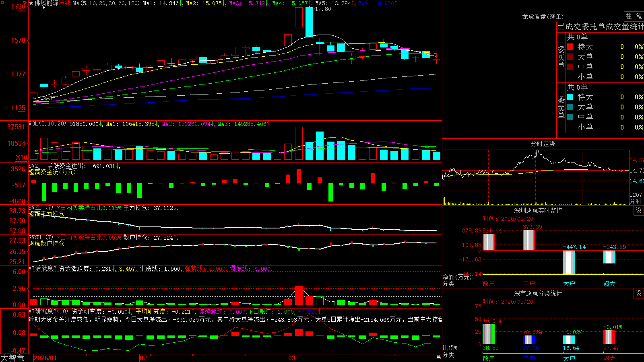
Task: Click the 03 month marker on the time axis
Action: [292, 358]
